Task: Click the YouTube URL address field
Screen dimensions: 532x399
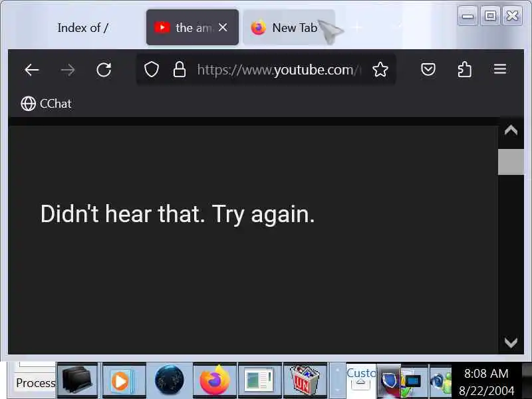Action: [279, 70]
